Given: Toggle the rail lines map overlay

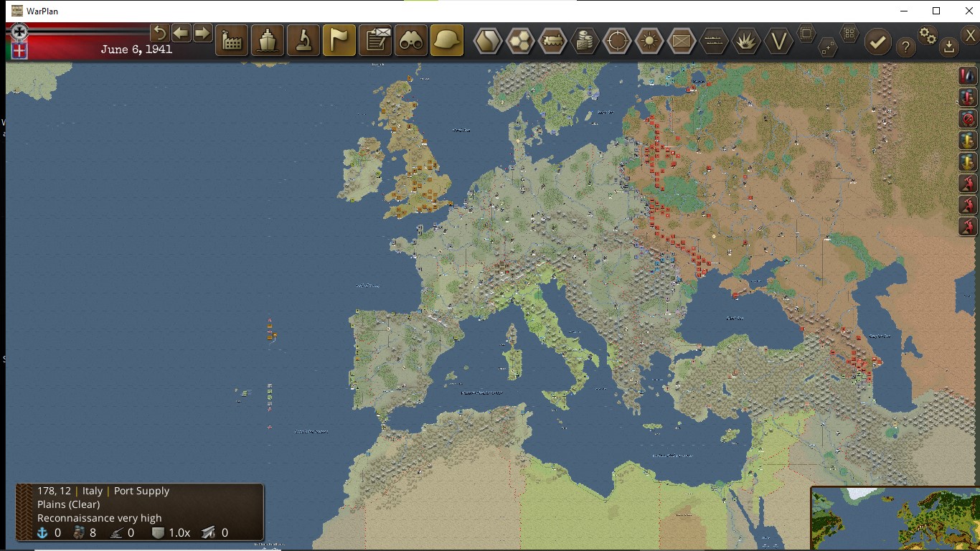Looking at the screenshot, I should pos(714,41).
